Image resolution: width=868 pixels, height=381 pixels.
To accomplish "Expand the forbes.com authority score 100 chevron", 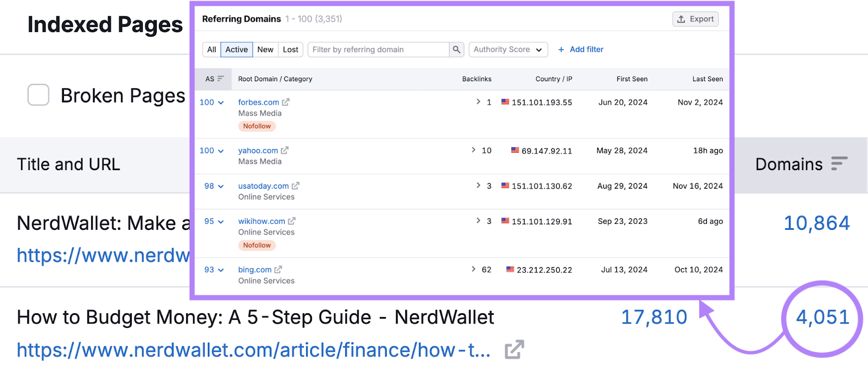I will [x=221, y=102].
